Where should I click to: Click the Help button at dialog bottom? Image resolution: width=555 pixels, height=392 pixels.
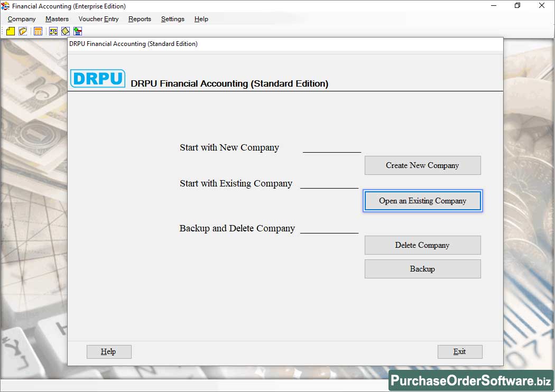click(109, 352)
